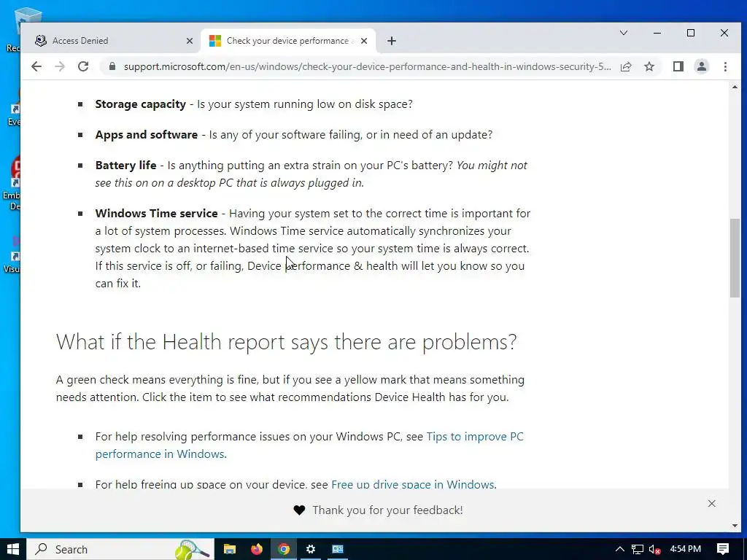Open the notification center icon
This screenshot has width=747, height=560.
[723, 549]
